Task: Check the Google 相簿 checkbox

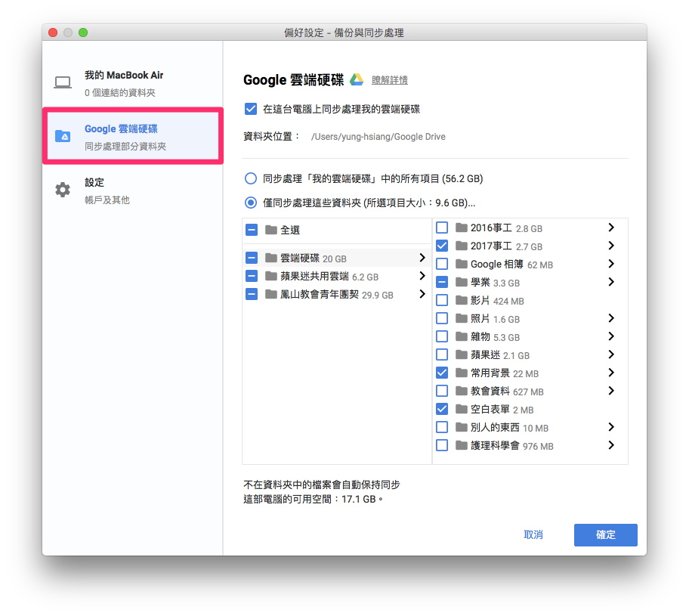Action: 442,264
